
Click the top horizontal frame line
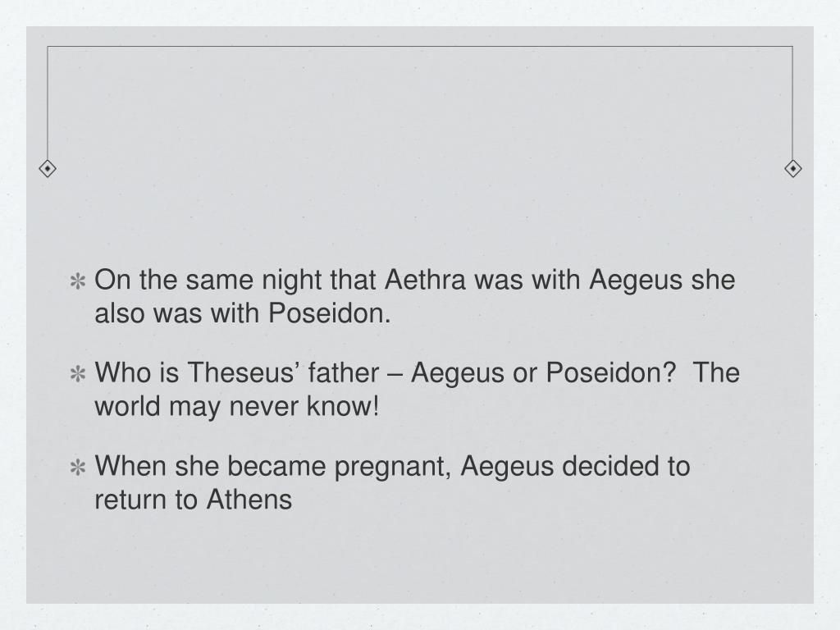click(x=420, y=47)
